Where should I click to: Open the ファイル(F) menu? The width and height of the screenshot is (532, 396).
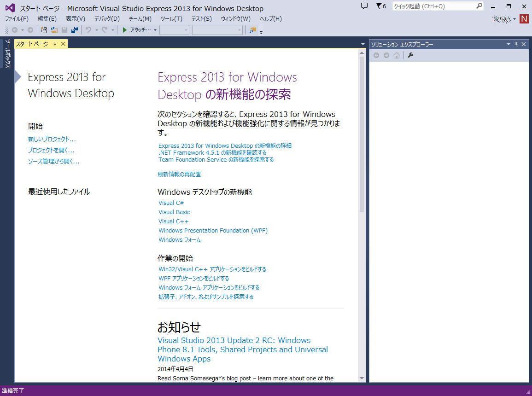point(17,18)
